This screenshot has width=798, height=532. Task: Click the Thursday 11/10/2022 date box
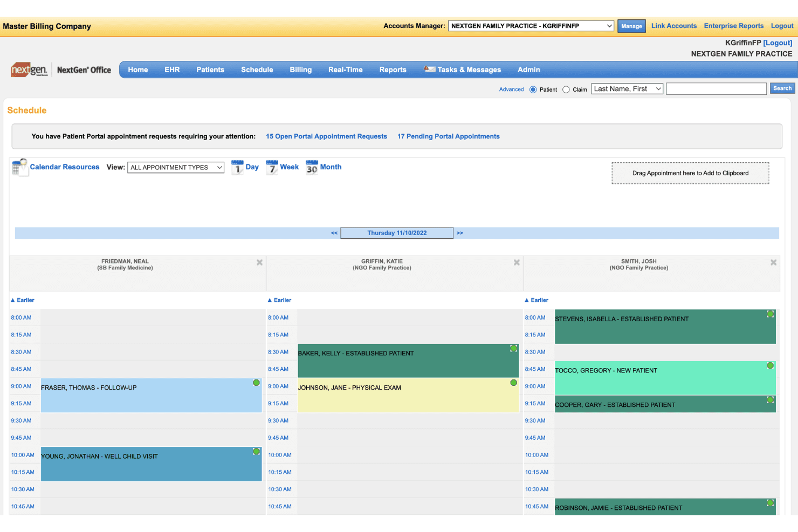397,233
